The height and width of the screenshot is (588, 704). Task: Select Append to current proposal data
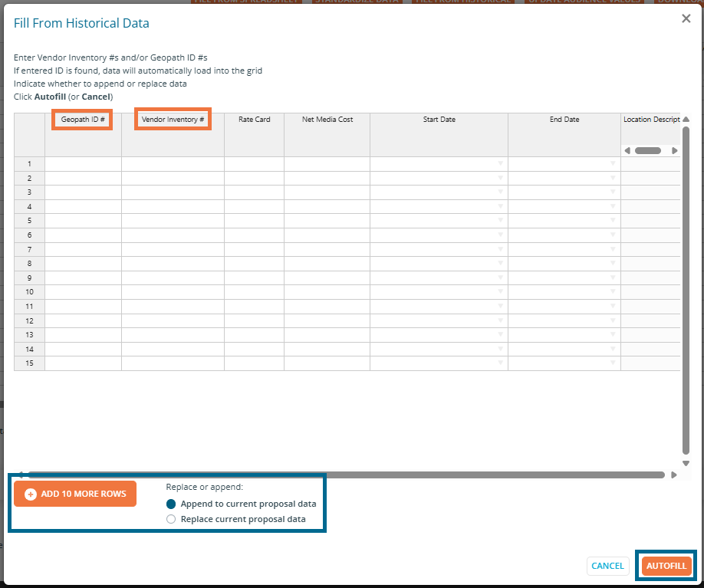coord(172,504)
